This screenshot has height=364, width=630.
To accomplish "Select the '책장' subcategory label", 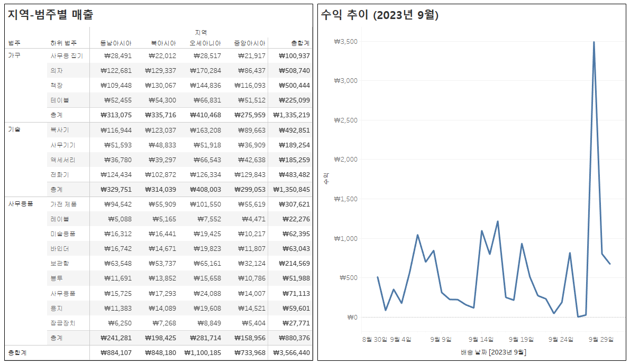I will click(x=57, y=86).
